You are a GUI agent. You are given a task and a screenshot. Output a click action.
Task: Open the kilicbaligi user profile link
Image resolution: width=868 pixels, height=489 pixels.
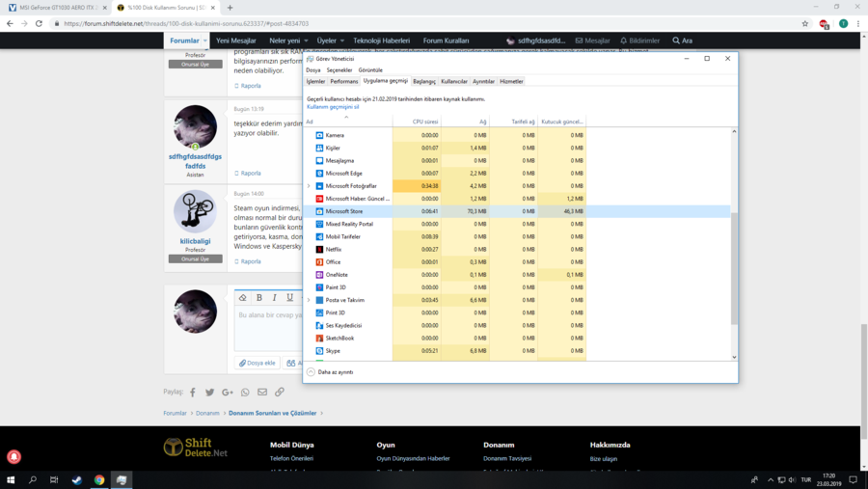point(195,241)
